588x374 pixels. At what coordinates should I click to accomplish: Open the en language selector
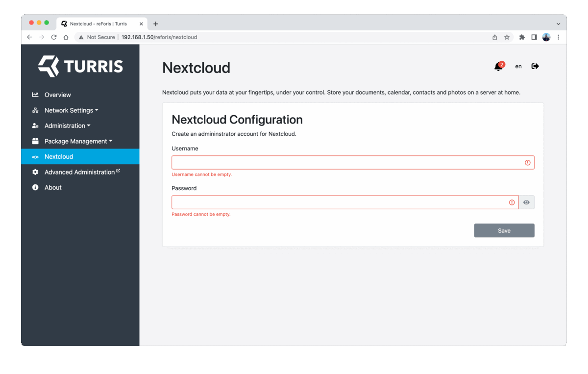point(518,66)
